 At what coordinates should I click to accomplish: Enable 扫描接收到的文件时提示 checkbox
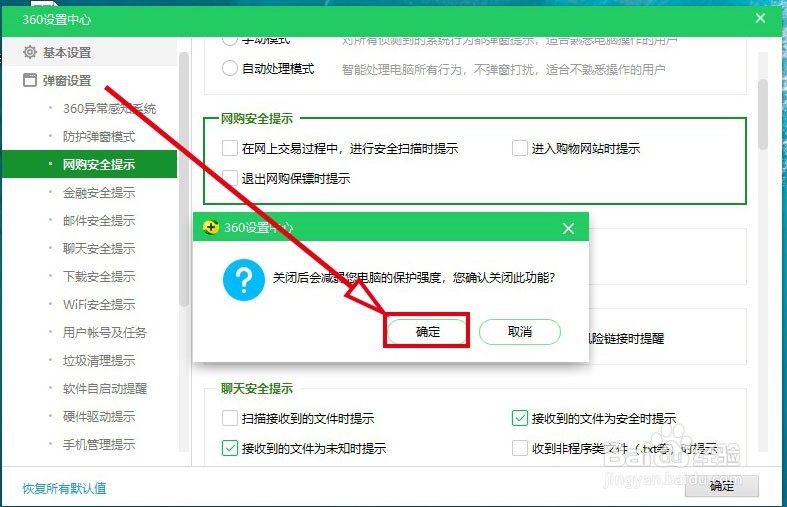click(229, 418)
